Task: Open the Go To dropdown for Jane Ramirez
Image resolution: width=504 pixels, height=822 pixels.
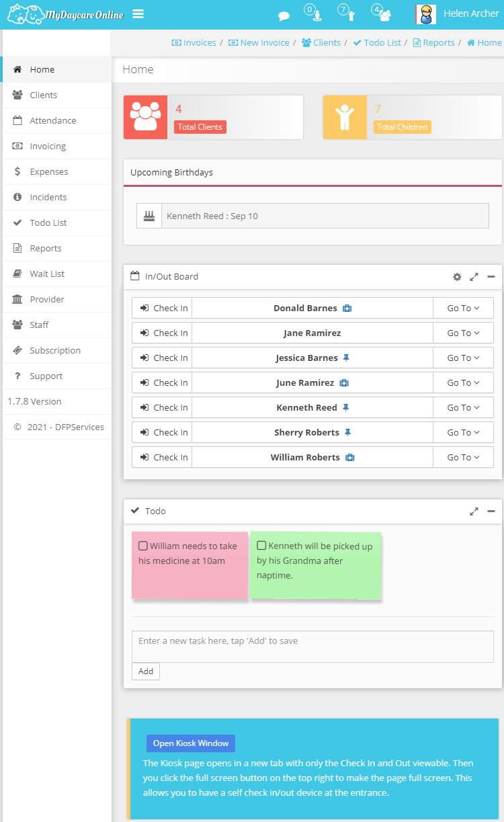Action: [x=462, y=333]
